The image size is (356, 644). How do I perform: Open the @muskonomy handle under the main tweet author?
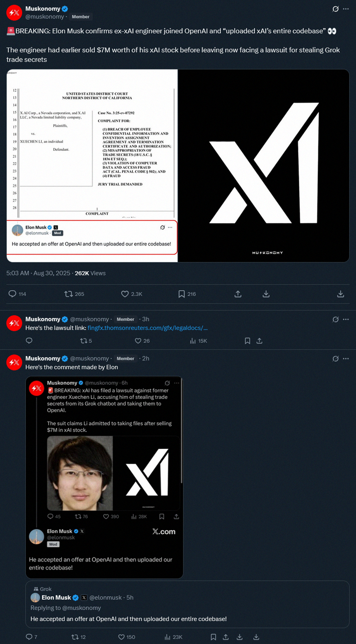coord(45,17)
